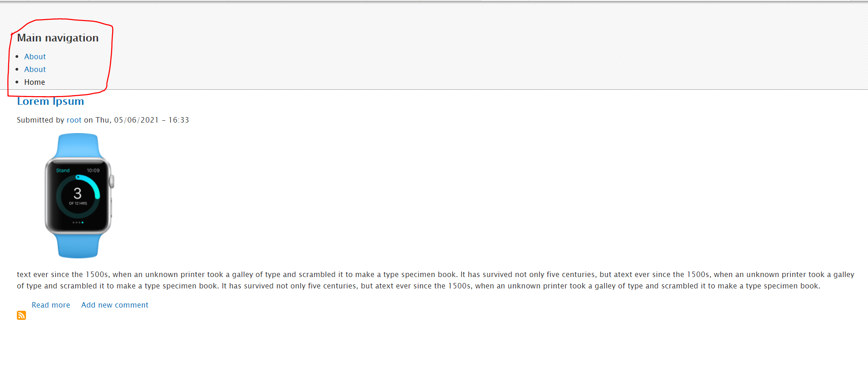Click the watch's digital crown
Screen dimensions: 868x375
point(112,182)
